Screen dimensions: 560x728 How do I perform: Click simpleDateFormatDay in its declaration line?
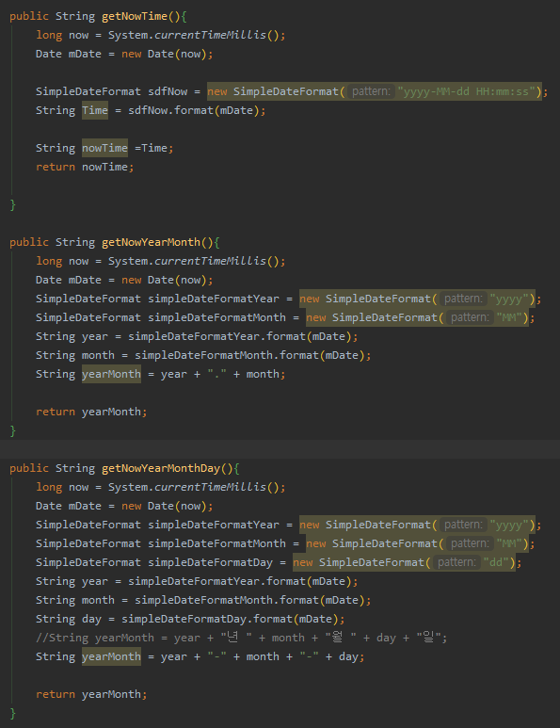[210, 562]
